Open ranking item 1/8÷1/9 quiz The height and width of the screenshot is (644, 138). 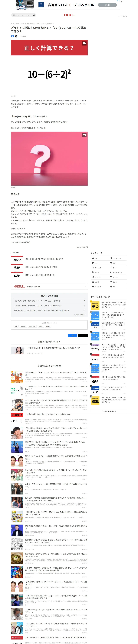109,326
